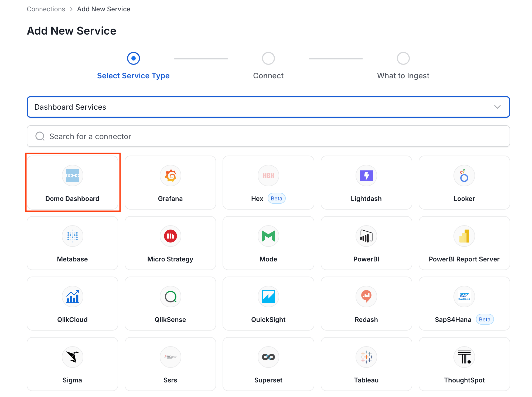Choose the Hex logo icon
The width and height of the screenshot is (532, 397).
[268, 176]
